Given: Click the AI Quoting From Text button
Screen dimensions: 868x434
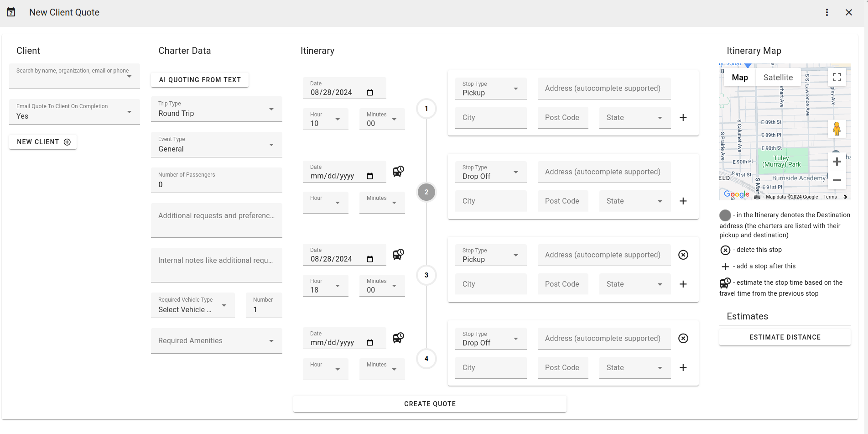Looking at the screenshot, I should click(200, 80).
